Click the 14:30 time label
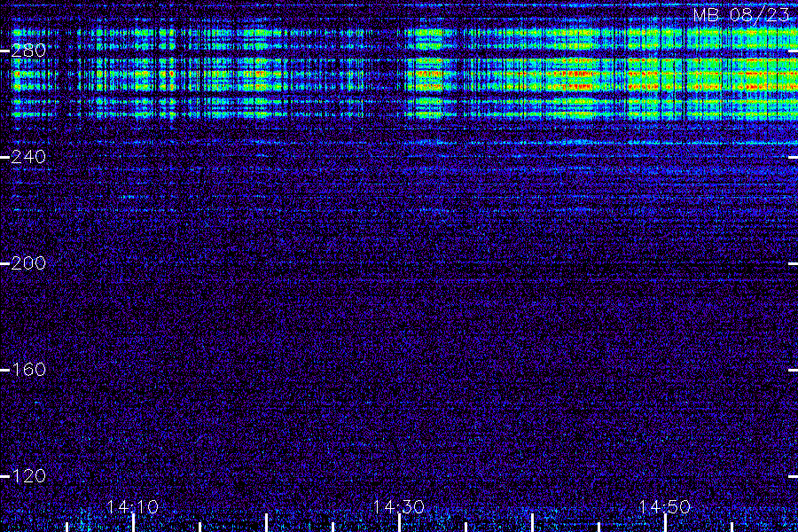 click(398, 507)
